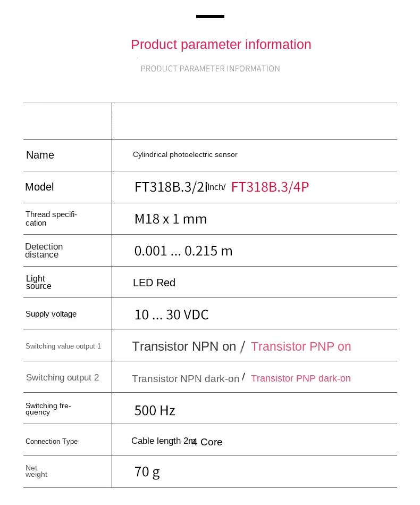Select the 'Switching output 2' label
This screenshot has width=420, height=505.
tap(62, 377)
